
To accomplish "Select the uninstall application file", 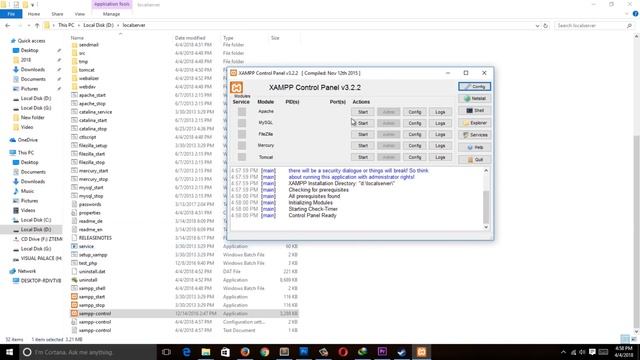I will click(88, 280).
